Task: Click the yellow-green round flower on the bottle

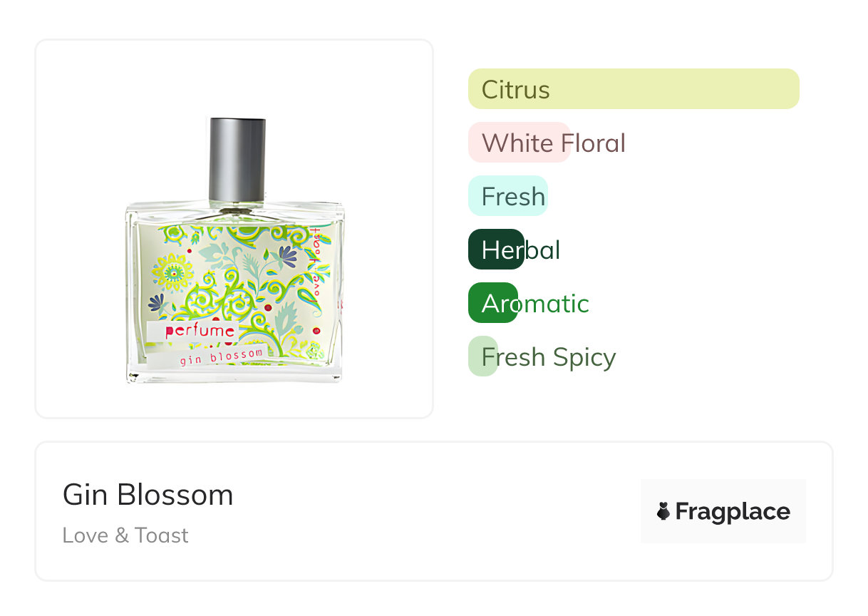Action: [x=173, y=272]
